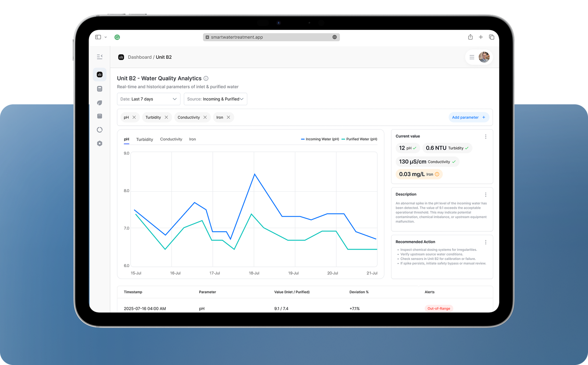Remove the pH parameter chip
The height and width of the screenshot is (365, 588).
click(x=134, y=118)
